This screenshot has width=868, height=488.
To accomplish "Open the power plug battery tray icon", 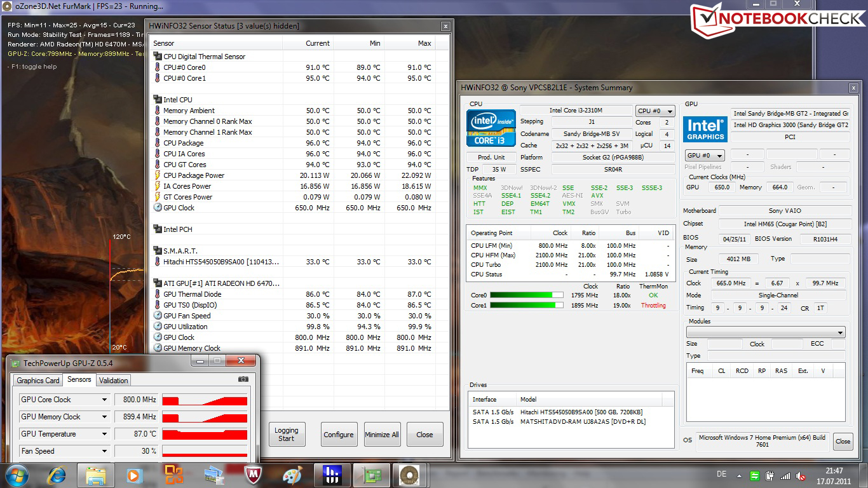I will click(770, 476).
